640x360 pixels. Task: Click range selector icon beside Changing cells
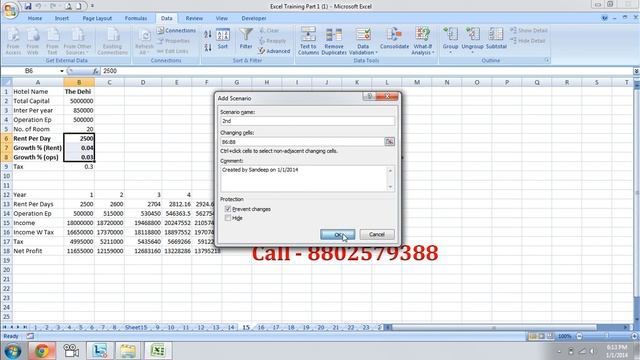[x=389, y=142]
